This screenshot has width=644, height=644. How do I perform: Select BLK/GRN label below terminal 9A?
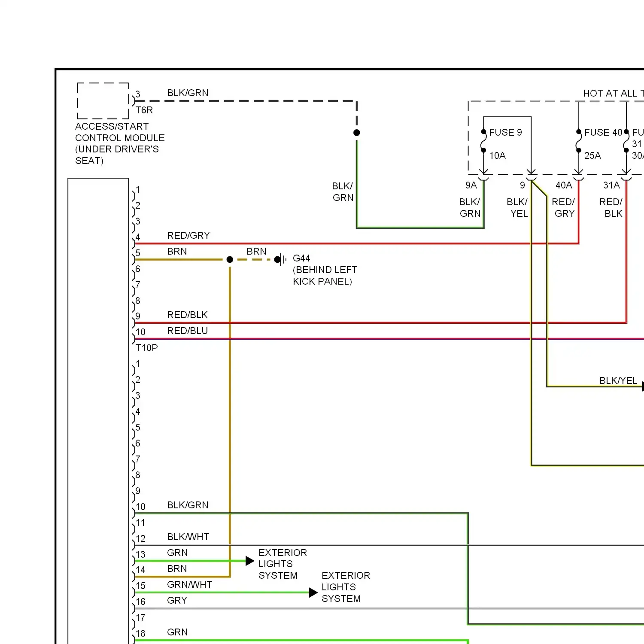point(470,208)
